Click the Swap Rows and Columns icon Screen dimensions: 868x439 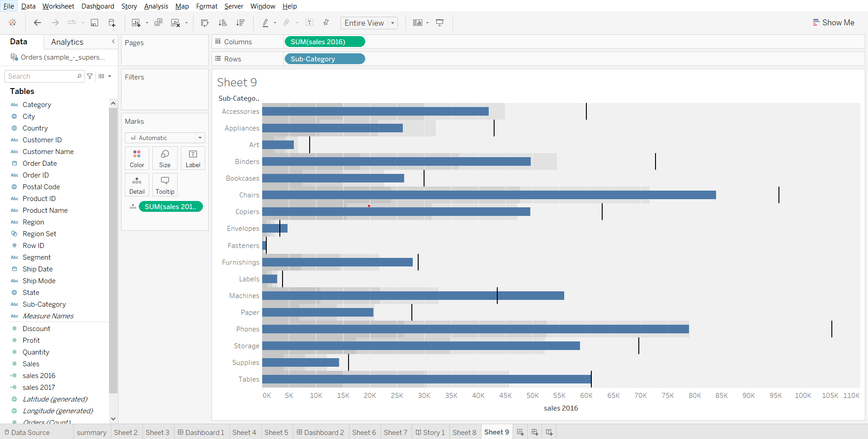(205, 23)
